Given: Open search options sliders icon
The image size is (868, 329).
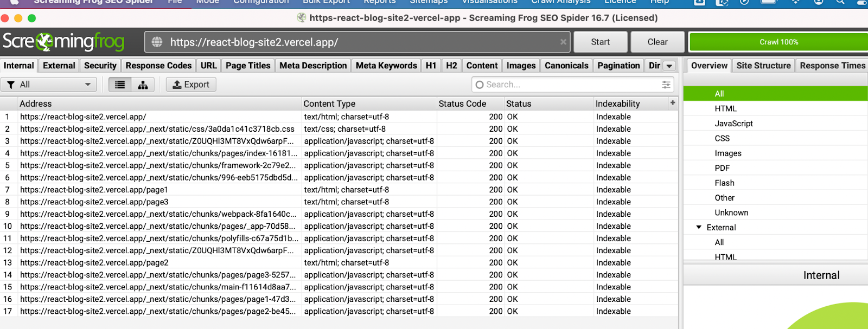Looking at the screenshot, I should tap(666, 85).
